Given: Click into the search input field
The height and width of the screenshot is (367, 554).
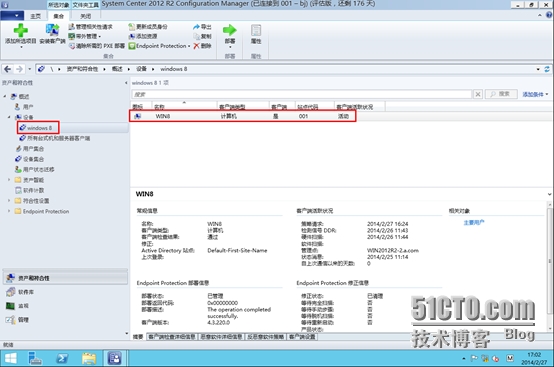Looking at the screenshot, I should click(x=302, y=94).
